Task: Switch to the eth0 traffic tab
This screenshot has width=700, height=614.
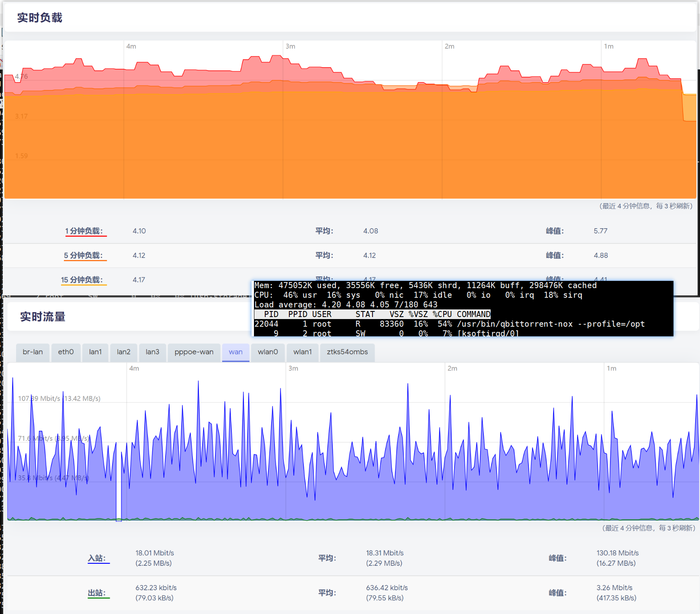Action: pyautogui.click(x=65, y=352)
